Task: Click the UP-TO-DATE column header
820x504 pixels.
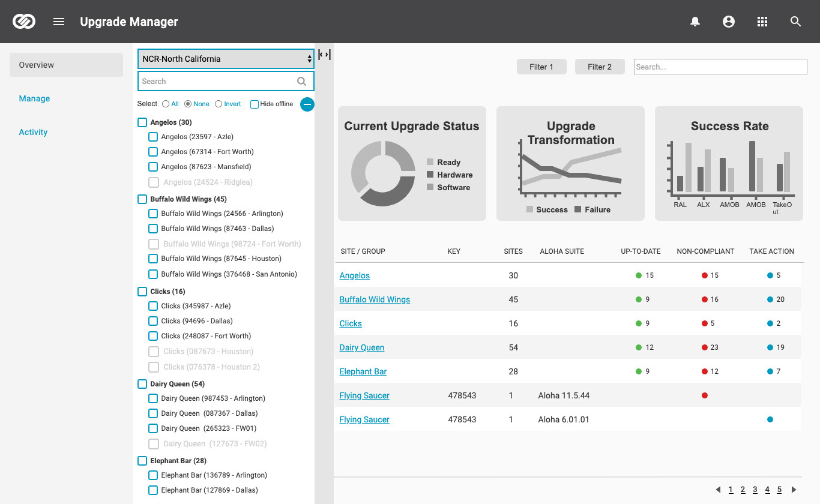Action: [641, 251]
